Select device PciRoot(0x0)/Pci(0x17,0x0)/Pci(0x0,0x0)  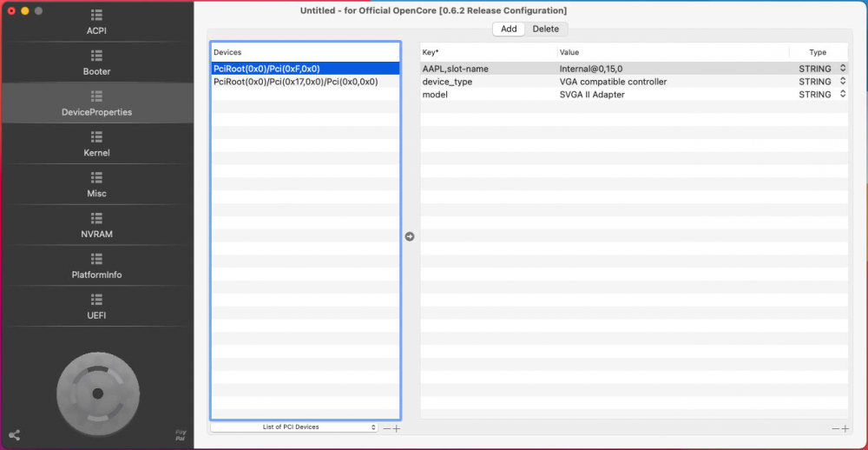click(306, 82)
